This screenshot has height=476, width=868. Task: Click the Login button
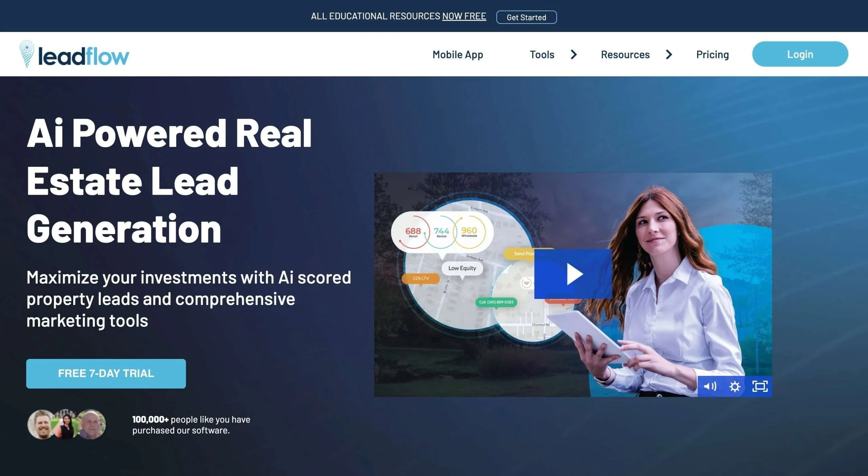[x=800, y=54]
